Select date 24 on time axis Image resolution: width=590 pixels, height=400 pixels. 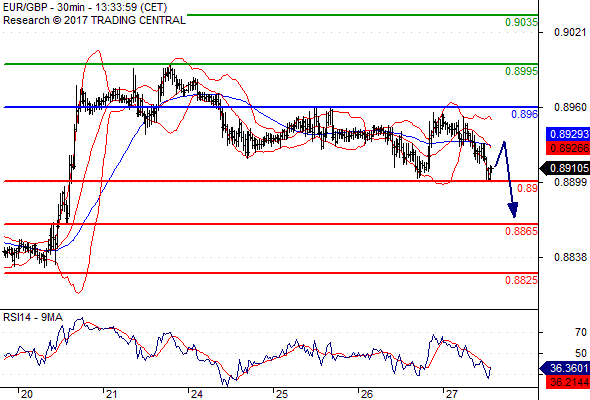click(x=197, y=394)
